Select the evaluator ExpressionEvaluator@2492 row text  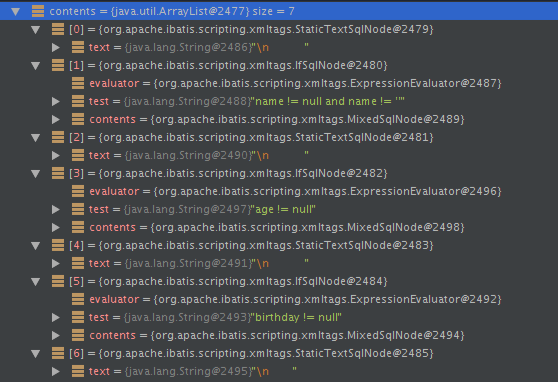click(x=295, y=299)
